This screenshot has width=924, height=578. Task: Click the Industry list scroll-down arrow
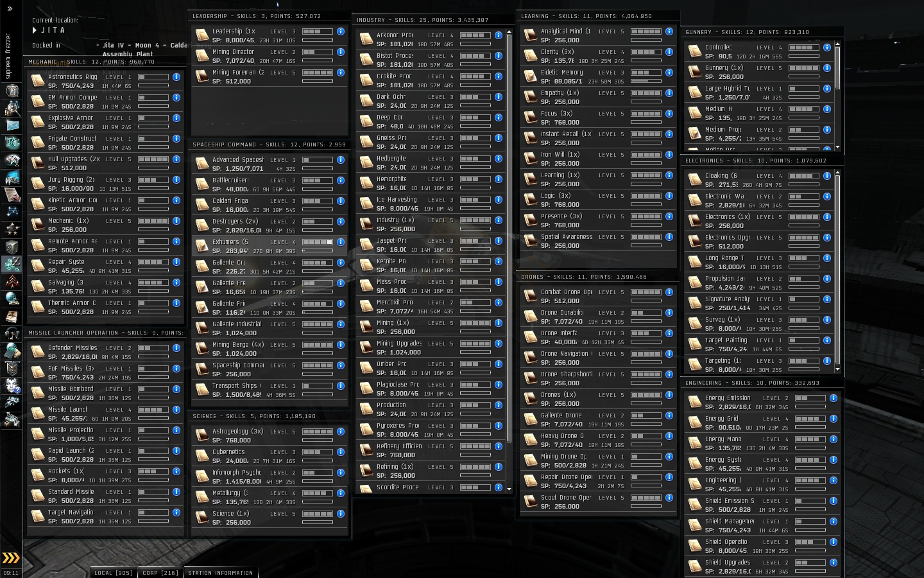pos(509,489)
